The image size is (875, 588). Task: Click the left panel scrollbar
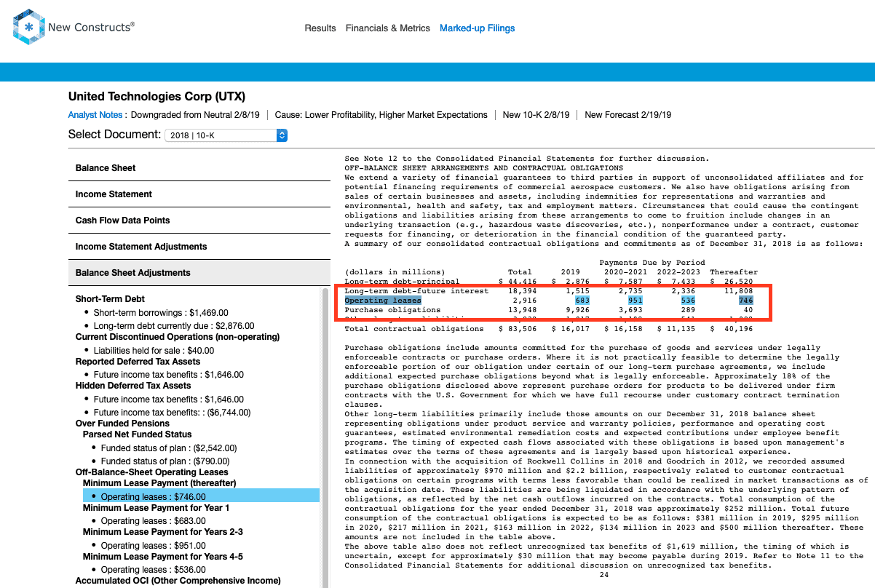325,437
